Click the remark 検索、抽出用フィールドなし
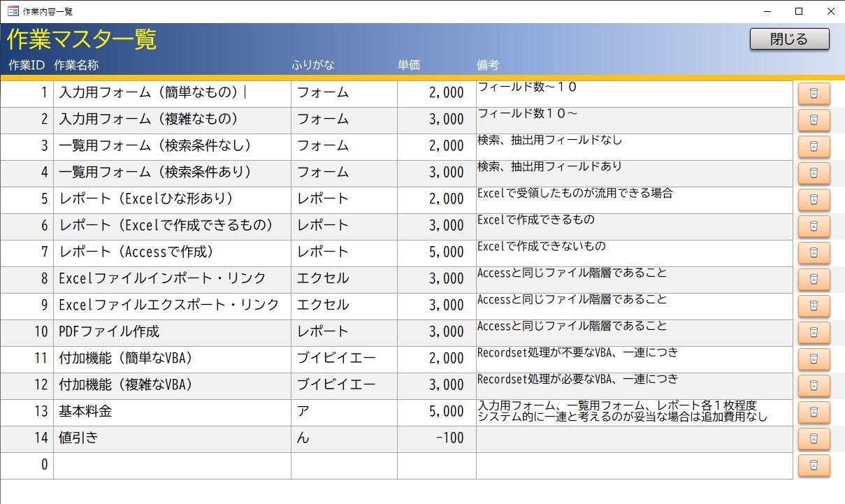 (x=634, y=147)
